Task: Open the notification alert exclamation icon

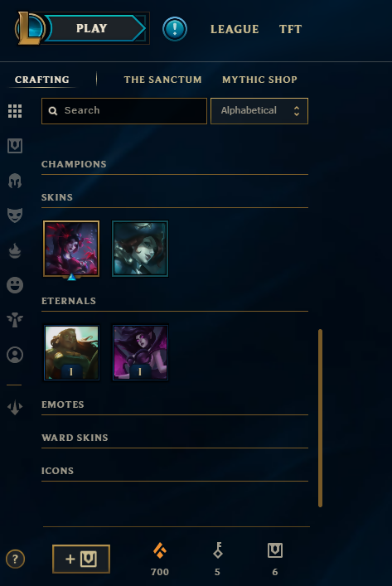Action: click(x=175, y=29)
